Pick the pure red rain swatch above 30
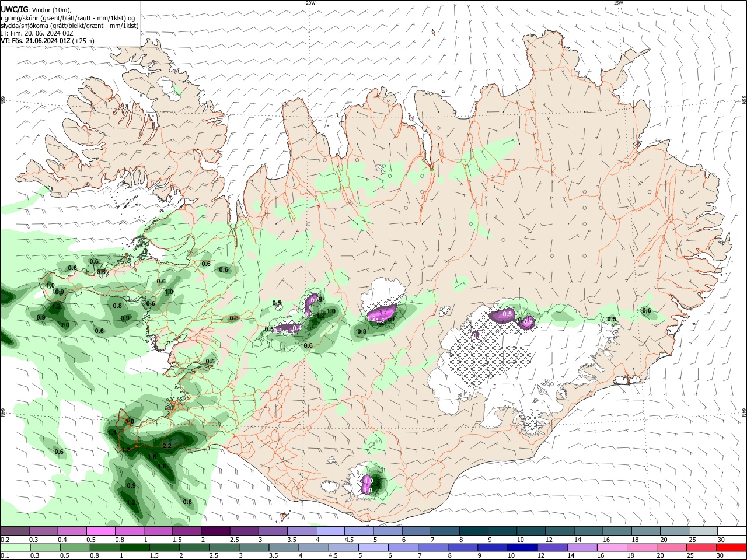Viewport: 747px width, 560px height. point(731,547)
